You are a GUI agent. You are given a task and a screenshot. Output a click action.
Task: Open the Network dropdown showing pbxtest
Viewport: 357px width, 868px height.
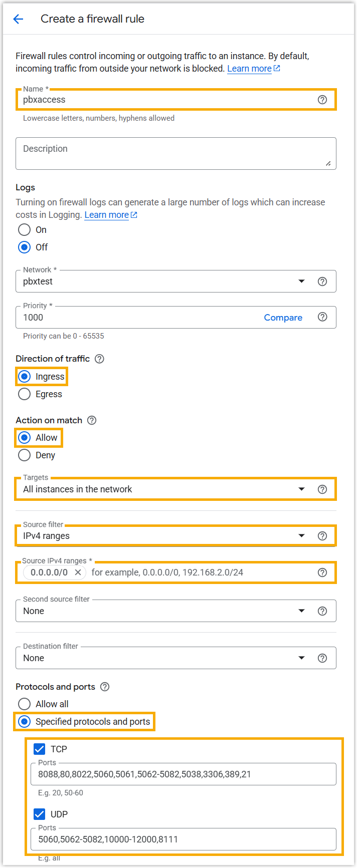pos(160,281)
